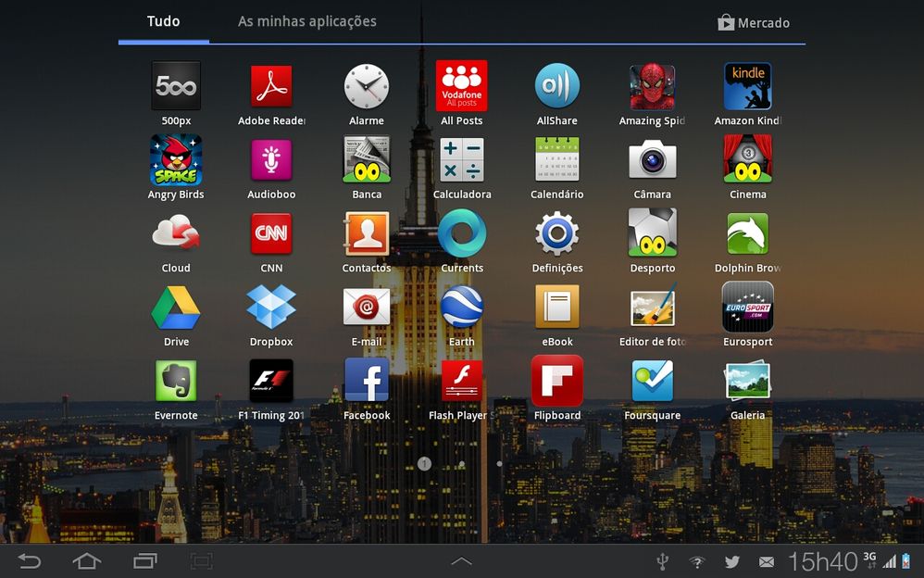Go to the first app page indicator

424,463
